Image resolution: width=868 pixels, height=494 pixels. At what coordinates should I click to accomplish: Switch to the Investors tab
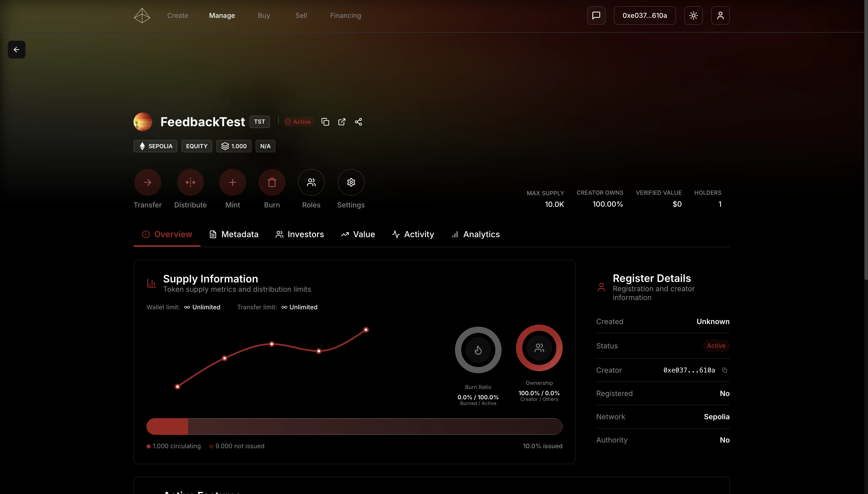(300, 234)
